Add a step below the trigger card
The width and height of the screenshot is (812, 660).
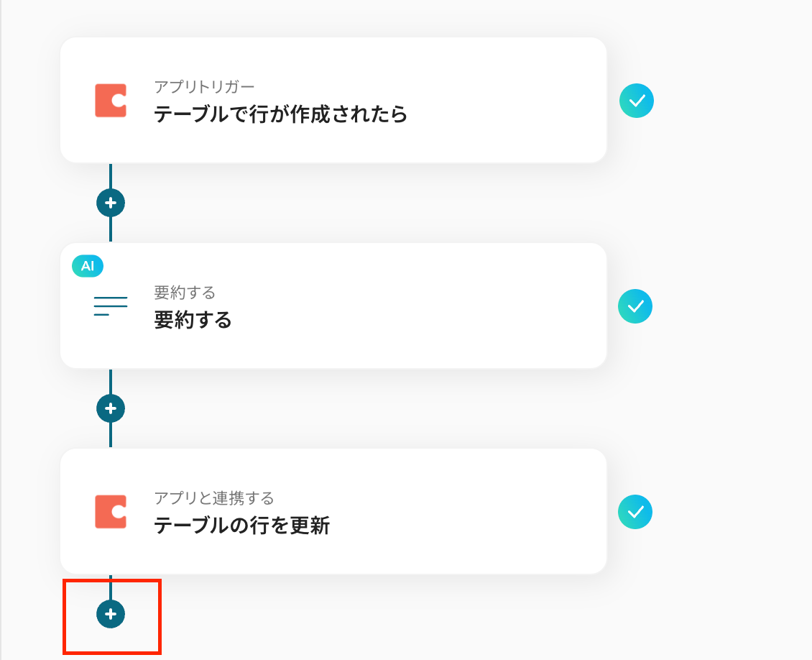pyautogui.click(x=111, y=203)
